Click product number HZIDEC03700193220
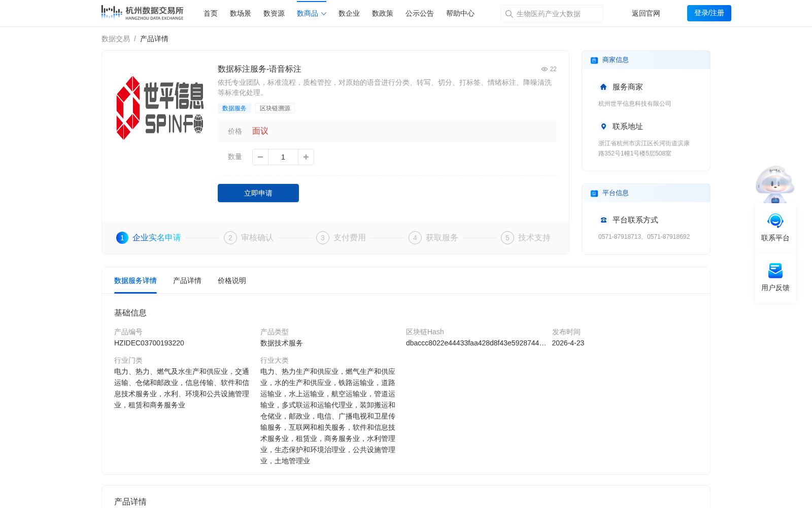The image size is (812, 508). tap(149, 343)
